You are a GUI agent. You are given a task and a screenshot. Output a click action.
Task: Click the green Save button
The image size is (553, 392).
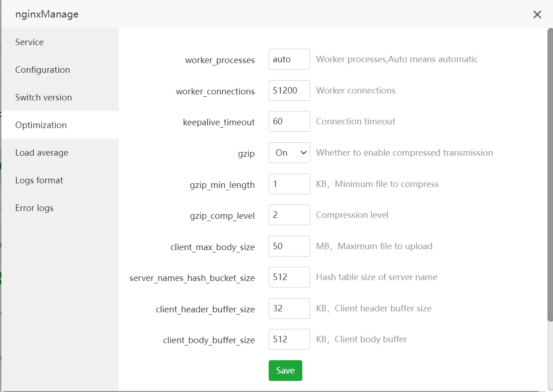click(285, 370)
